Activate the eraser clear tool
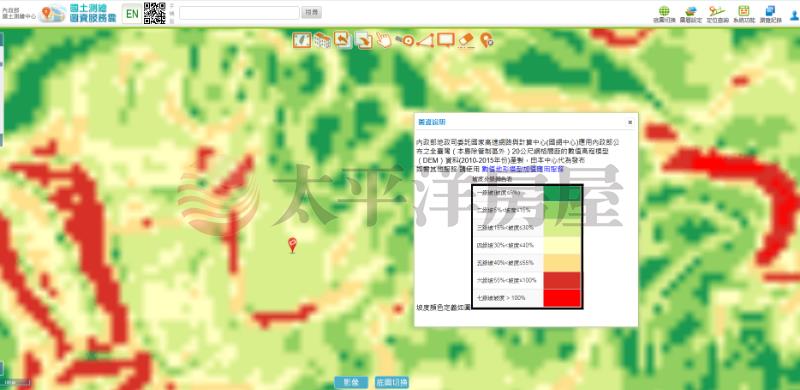The image size is (800, 390). [x=466, y=40]
